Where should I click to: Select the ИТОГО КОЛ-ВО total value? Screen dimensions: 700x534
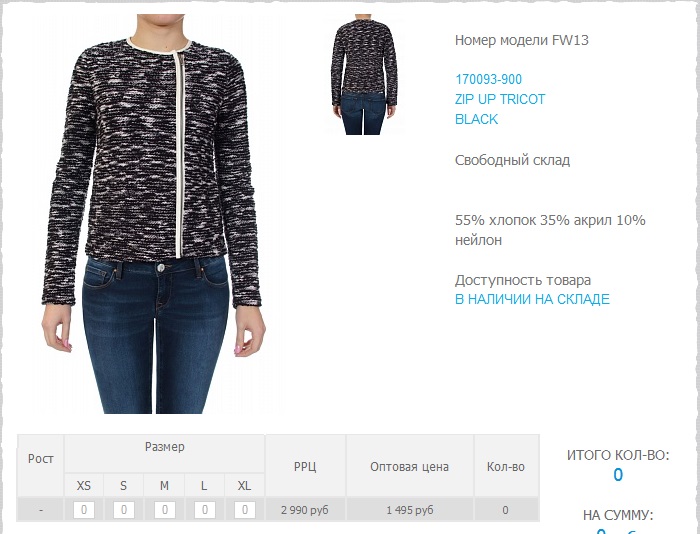coord(618,475)
